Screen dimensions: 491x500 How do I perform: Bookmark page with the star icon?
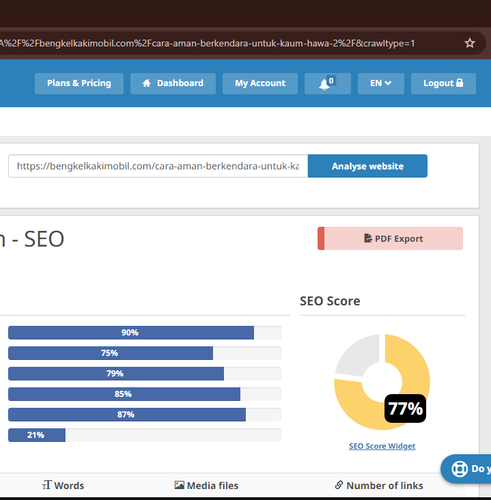(470, 43)
